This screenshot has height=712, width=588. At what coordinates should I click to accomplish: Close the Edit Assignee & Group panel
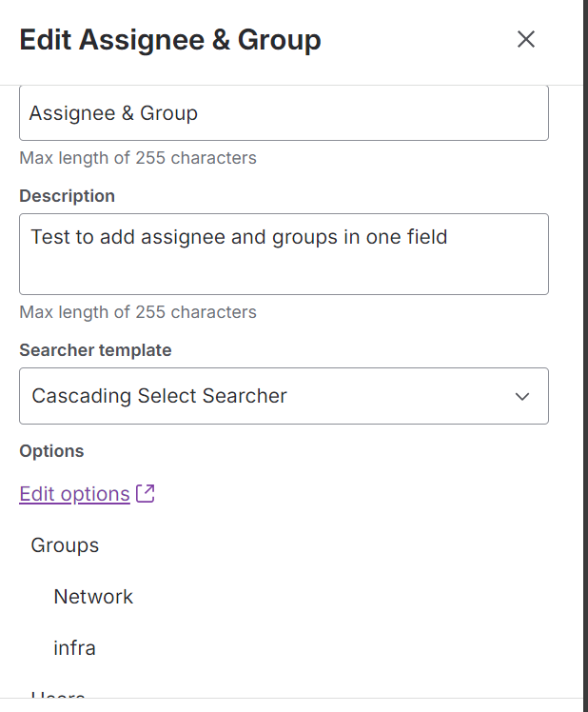[x=526, y=39]
